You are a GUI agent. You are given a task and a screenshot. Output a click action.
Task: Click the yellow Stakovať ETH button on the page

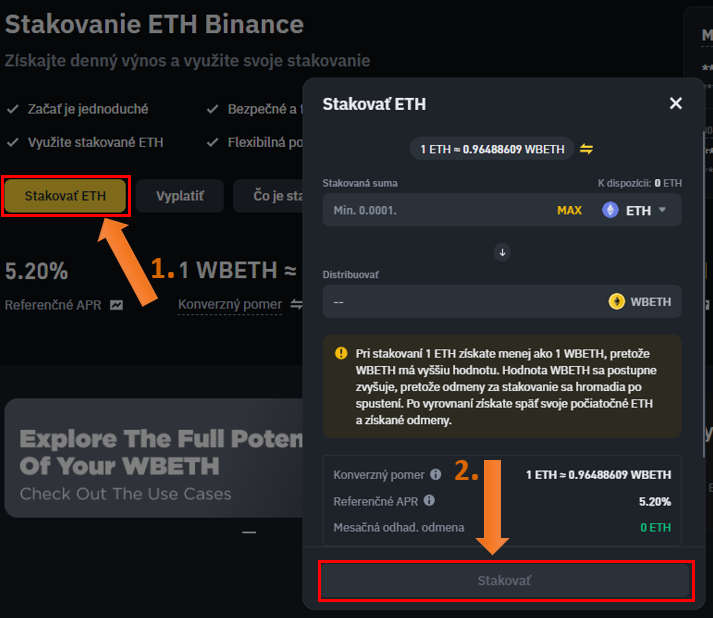pyautogui.click(x=66, y=196)
